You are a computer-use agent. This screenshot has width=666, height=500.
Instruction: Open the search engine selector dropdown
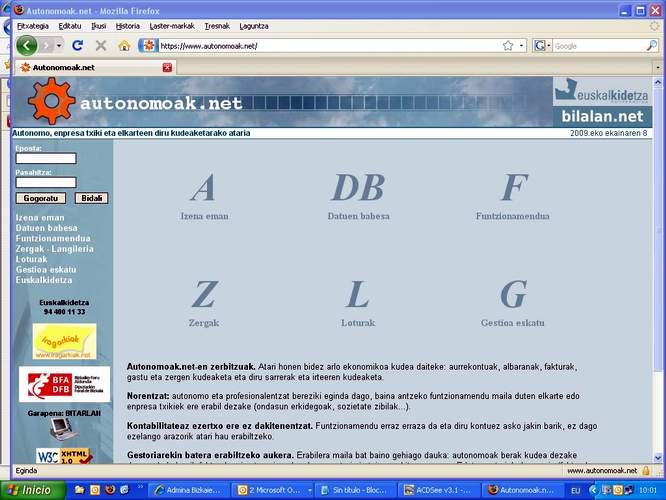[542, 45]
